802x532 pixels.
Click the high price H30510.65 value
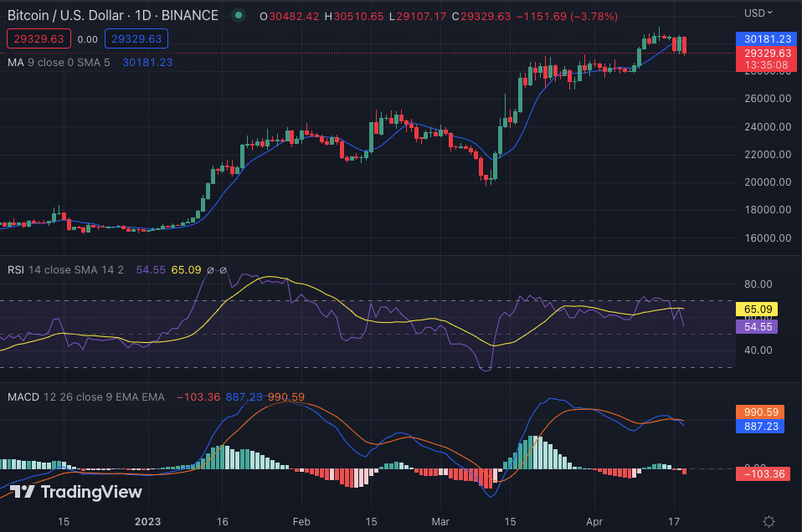[354, 17]
